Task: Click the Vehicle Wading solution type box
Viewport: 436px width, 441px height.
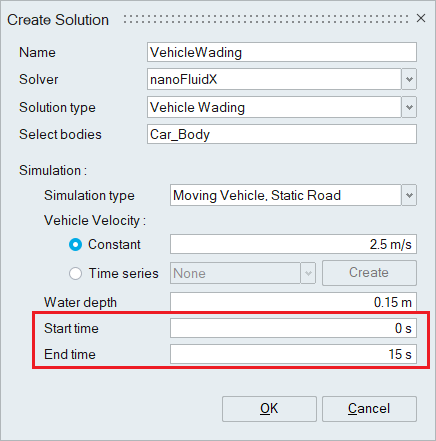Action: point(274,107)
